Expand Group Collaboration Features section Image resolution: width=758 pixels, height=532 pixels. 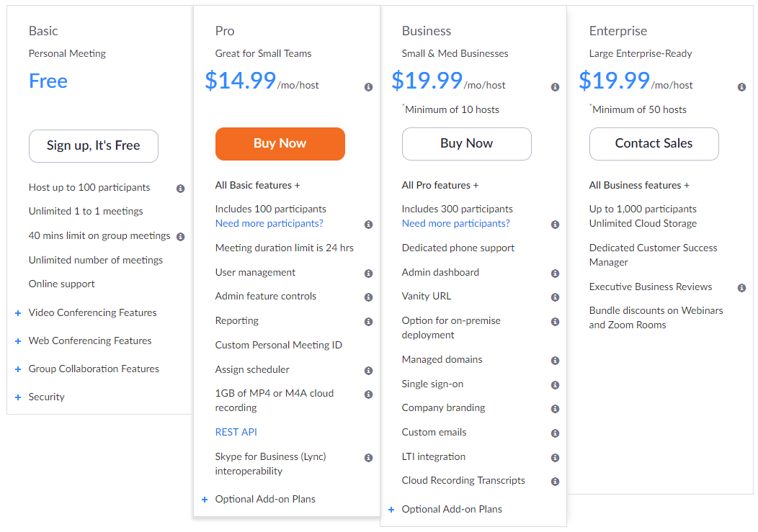point(94,369)
